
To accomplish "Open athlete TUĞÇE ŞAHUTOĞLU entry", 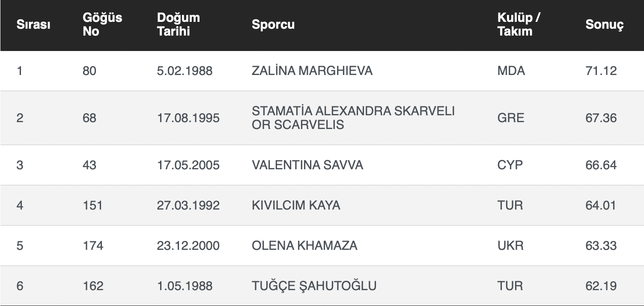I will [314, 285].
